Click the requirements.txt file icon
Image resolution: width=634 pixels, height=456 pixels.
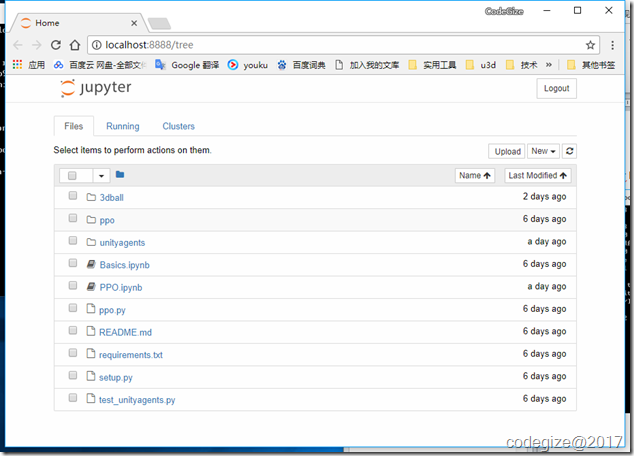[91, 354]
